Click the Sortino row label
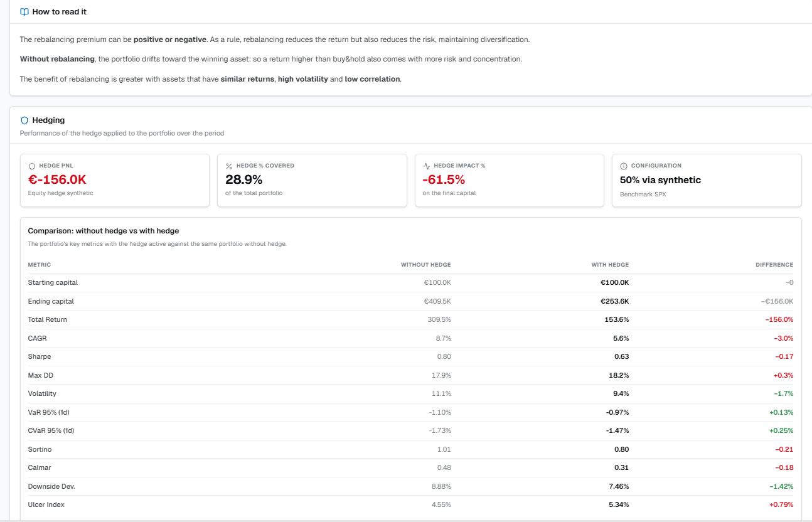 pyautogui.click(x=40, y=449)
